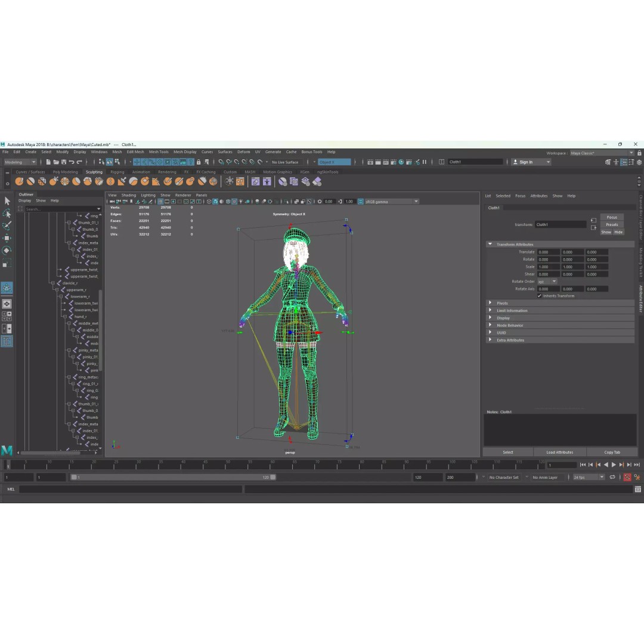Expand the Limit Information section
The image size is (644, 644).
[490, 311]
